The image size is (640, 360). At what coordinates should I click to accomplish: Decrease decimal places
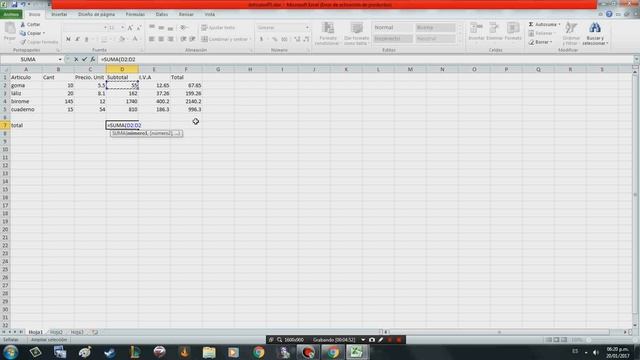[306, 39]
